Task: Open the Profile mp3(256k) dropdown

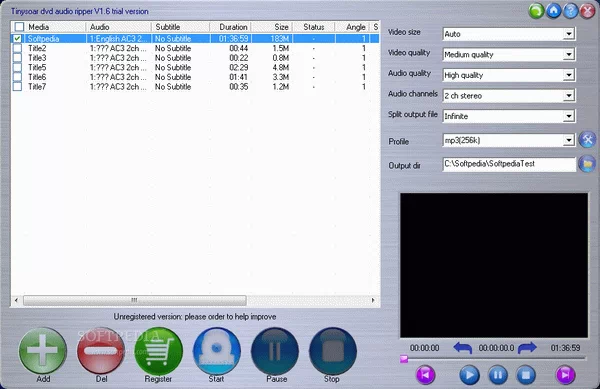Action: 569,140
